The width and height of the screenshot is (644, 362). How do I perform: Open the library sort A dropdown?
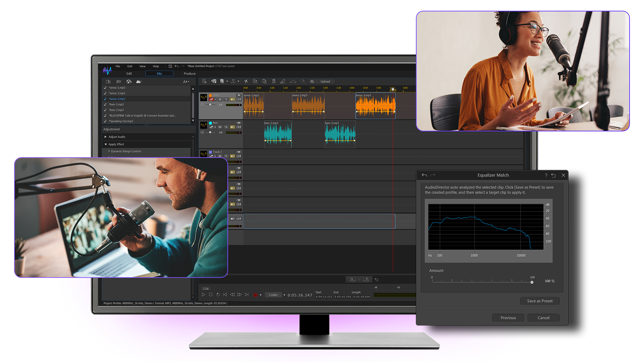click(x=186, y=81)
